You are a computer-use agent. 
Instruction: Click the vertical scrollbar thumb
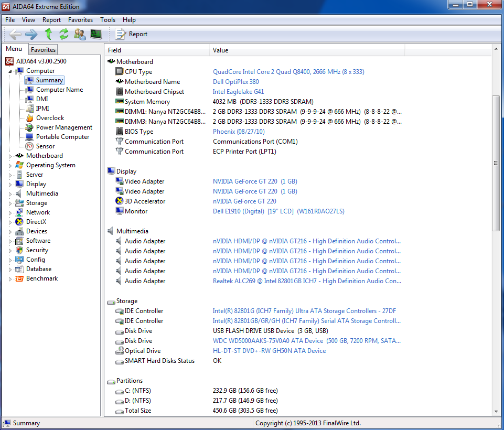(496, 163)
